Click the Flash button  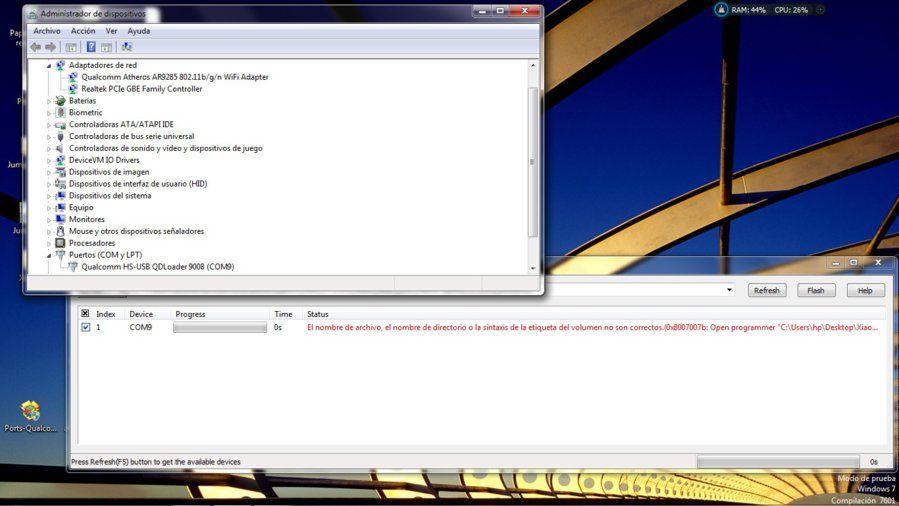[816, 291]
